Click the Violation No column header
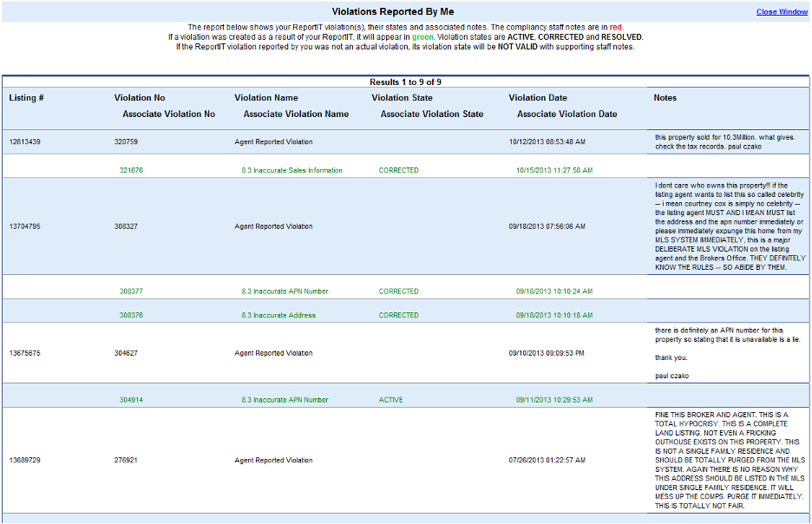This screenshot has height=524, width=812. click(140, 98)
